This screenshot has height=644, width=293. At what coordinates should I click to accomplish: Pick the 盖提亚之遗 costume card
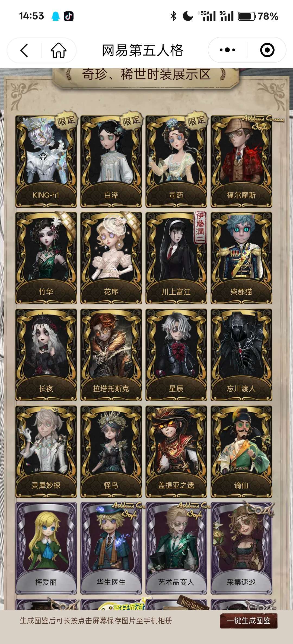[x=176, y=452]
